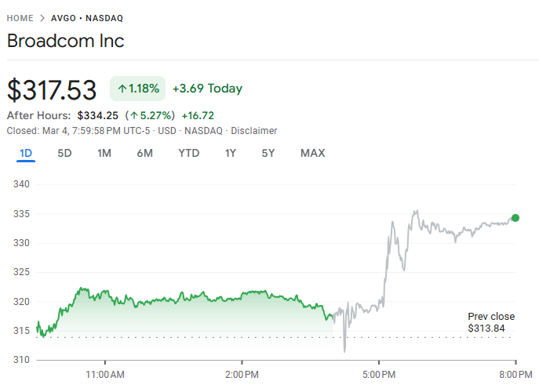Switch to the 1Y chart view
The width and height of the screenshot is (539, 392).
tap(230, 153)
